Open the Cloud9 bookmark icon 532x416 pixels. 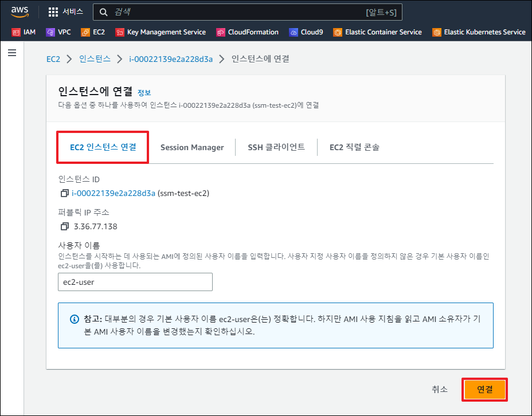293,32
